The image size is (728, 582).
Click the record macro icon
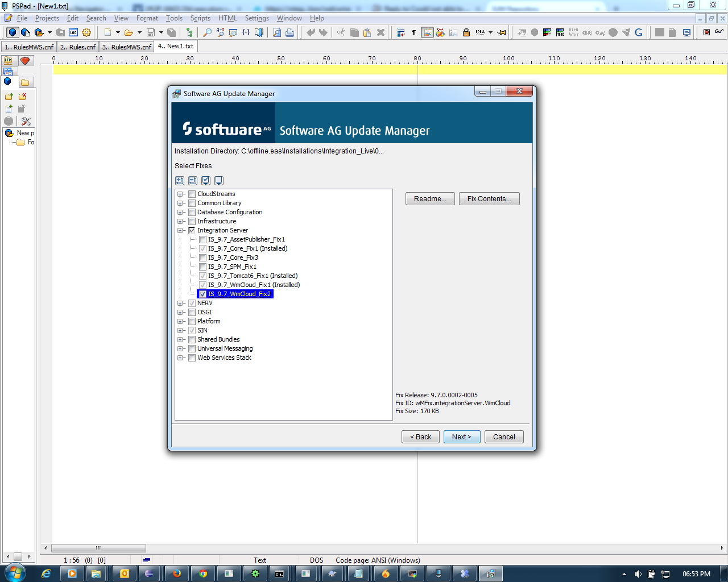click(706, 32)
